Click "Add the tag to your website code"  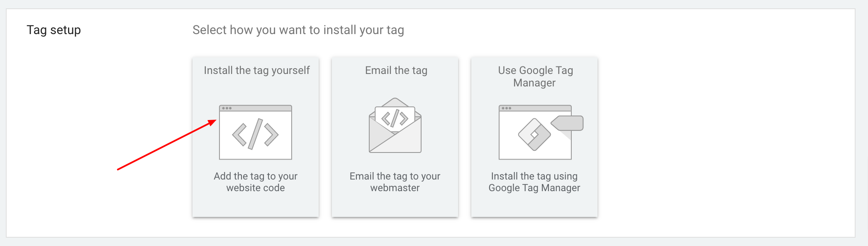coord(256,182)
